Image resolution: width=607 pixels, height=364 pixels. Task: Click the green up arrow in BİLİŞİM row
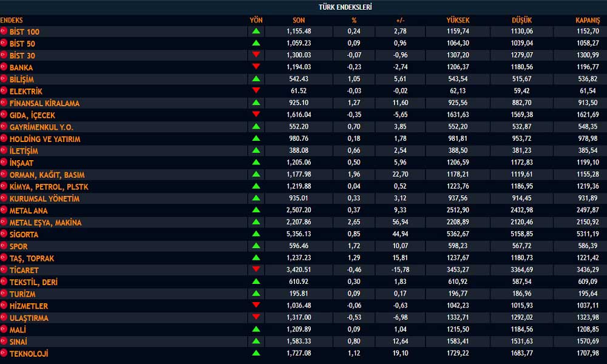pos(256,78)
